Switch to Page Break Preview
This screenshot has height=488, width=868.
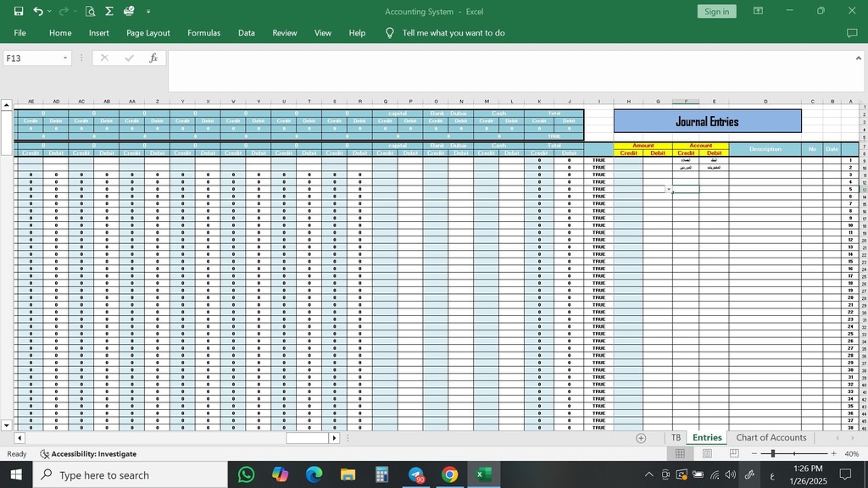coord(734,454)
